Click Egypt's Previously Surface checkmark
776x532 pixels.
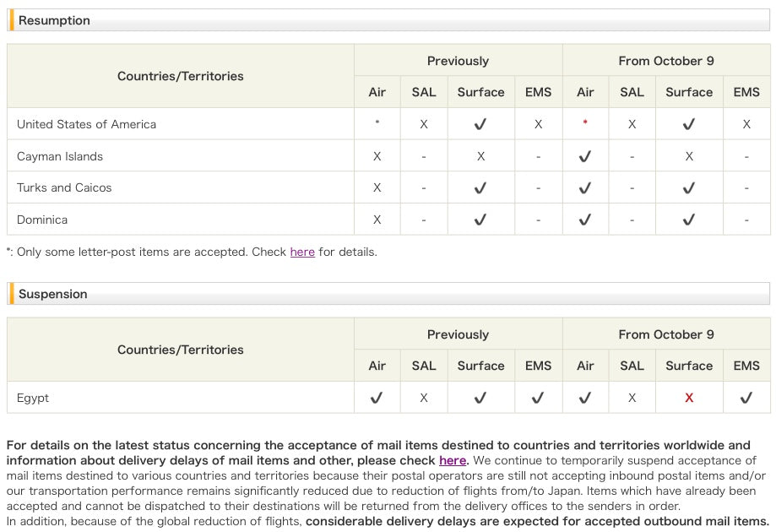[x=480, y=398]
